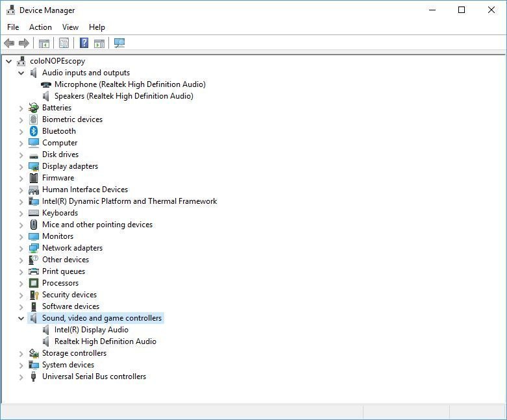Click the Show/Hide Action Pane toolbar icon

pos(99,43)
